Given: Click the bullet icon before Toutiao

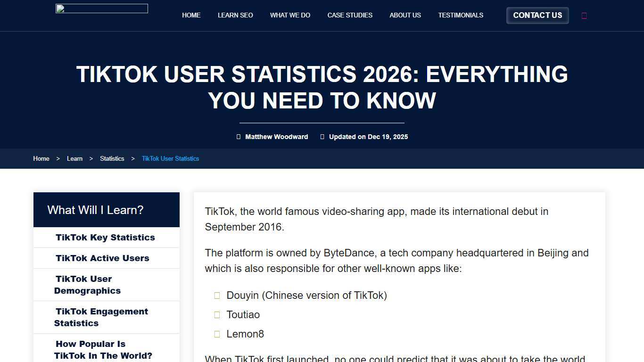Looking at the screenshot, I should click(217, 314).
